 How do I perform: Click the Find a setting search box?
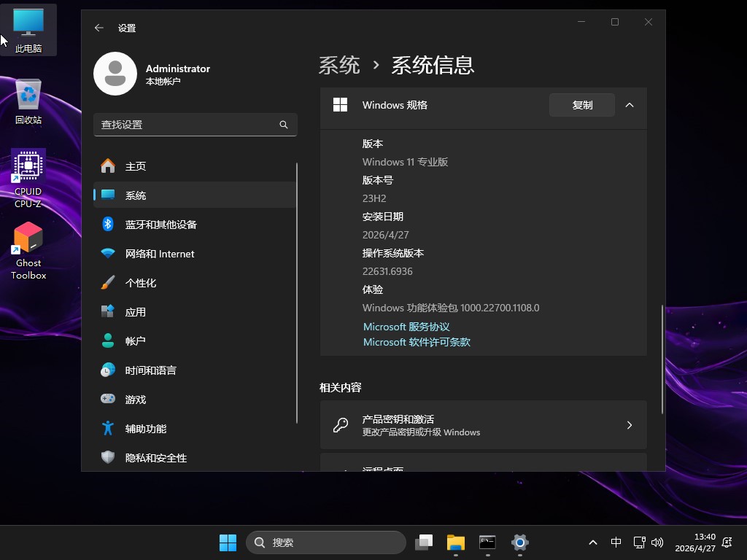(x=188, y=125)
